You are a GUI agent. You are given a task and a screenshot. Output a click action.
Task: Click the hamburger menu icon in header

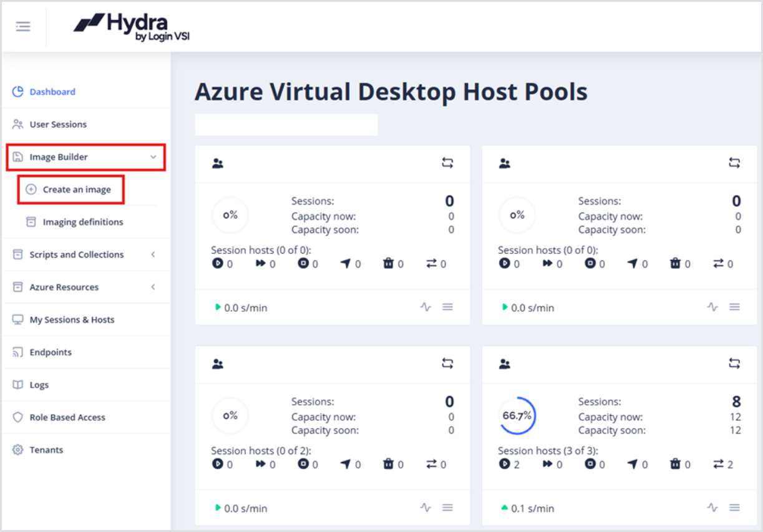point(23,26)
